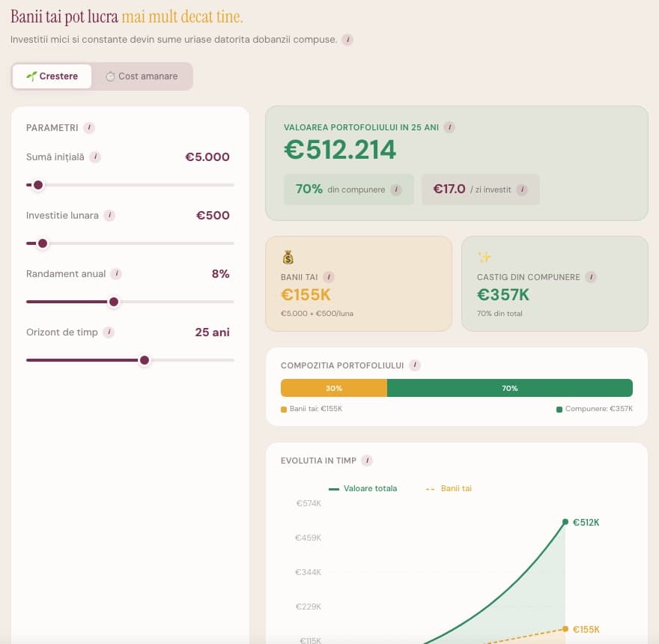Click the info icon beside the subtitle sentence
The width and height of the screenshot is (659, 644).
pyautogui.click(x=347, y=40)
